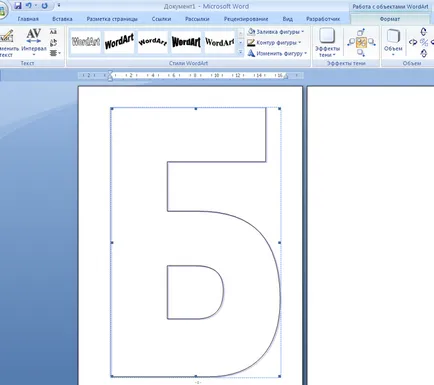
Task: Customize the Quick Access Toolbar
Action: click(x=59, y=5)
